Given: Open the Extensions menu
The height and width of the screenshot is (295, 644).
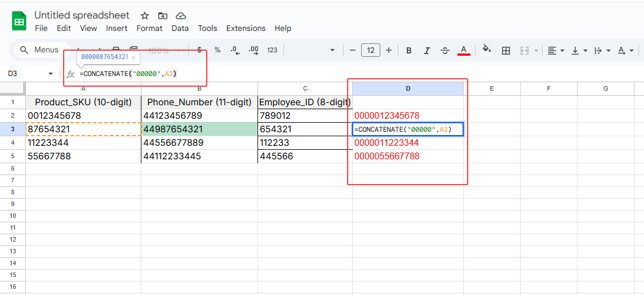Looking at the screenshot, I should point(246,28).
